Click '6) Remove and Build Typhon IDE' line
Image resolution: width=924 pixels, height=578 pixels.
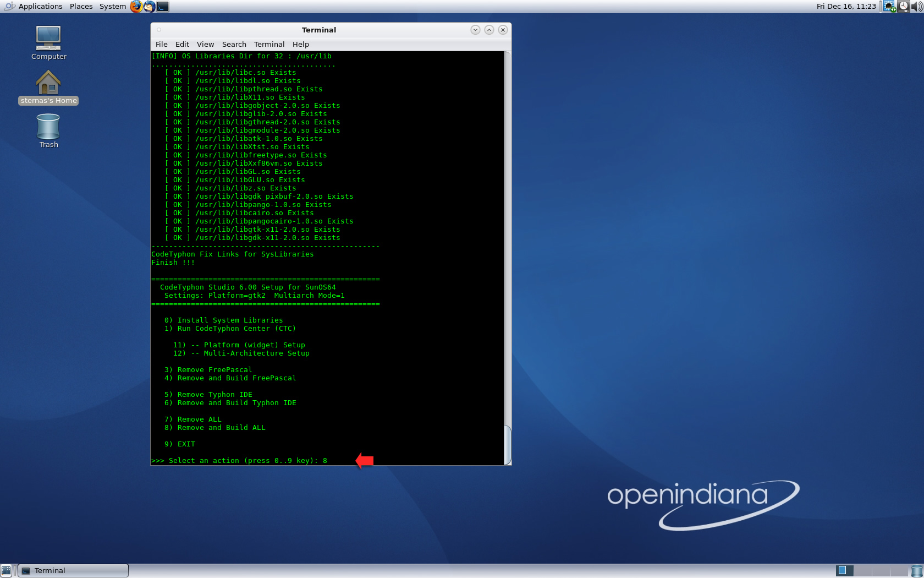pos(230,403)
